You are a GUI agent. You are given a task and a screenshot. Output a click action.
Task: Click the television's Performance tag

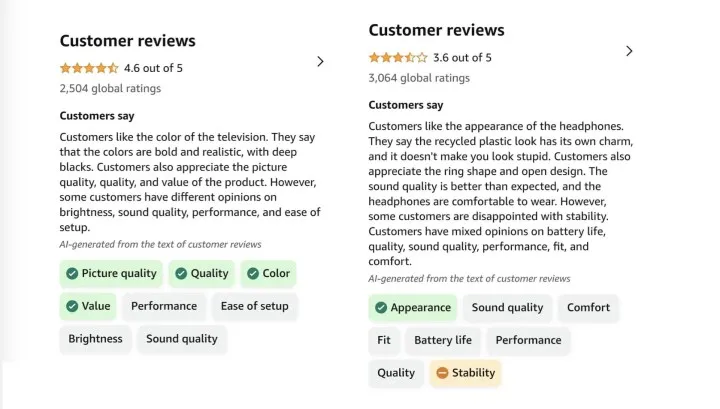click(164, 306)
